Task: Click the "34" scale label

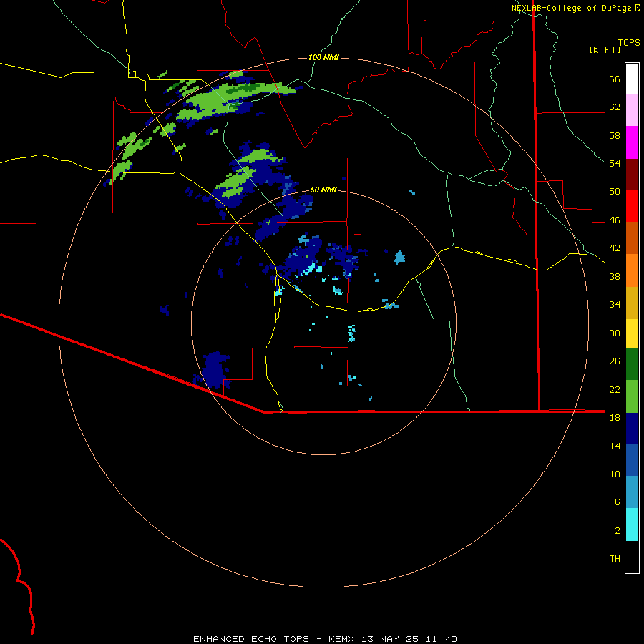Action: [615, 305]
